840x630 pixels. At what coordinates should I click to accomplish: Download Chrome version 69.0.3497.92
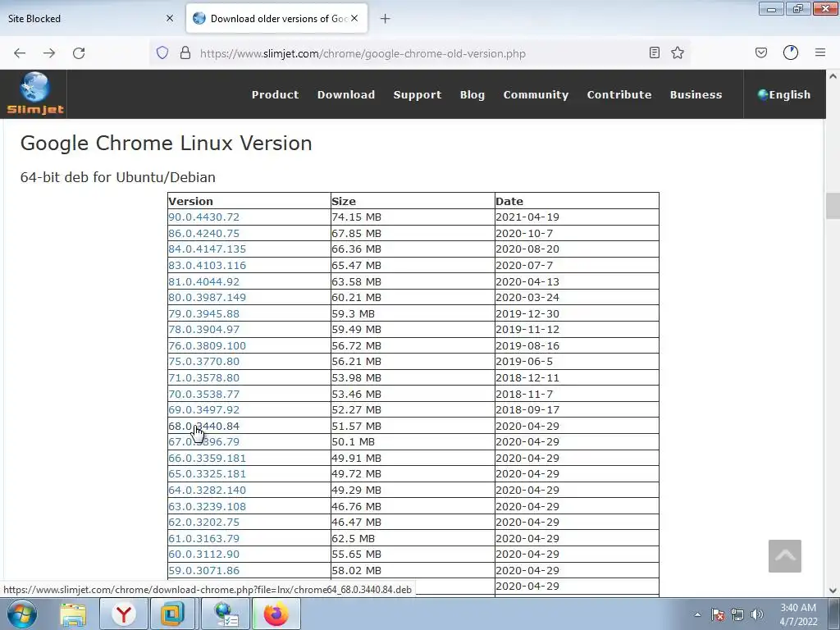[x=203, y=410]
